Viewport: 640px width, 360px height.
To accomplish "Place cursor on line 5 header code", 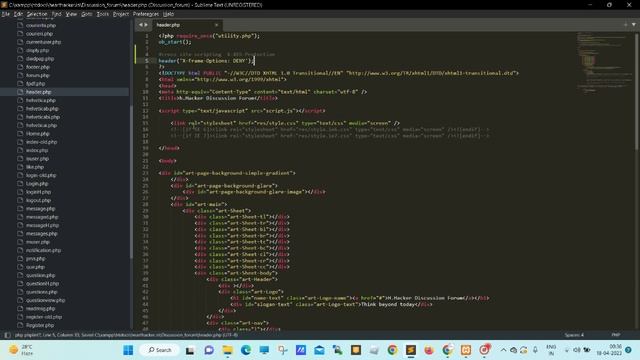I will (206, 61).
